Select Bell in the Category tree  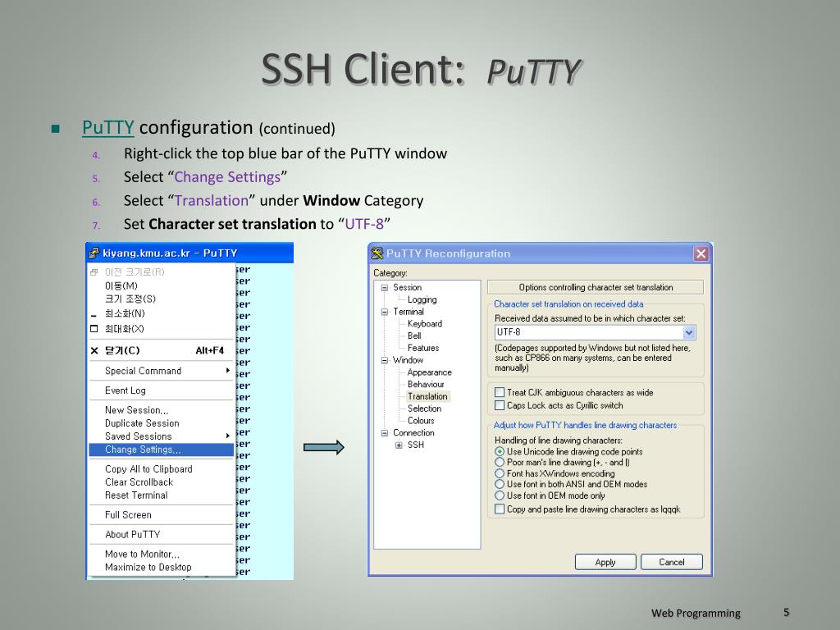click(414, 336)
